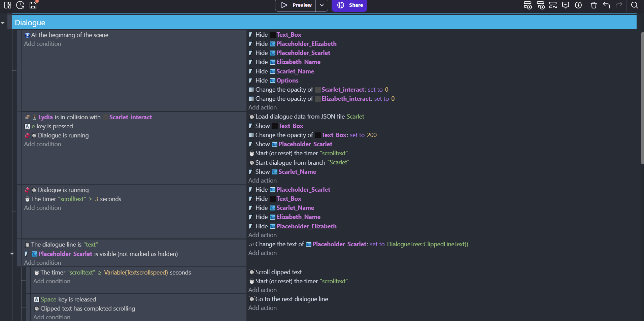Select "Go to the next dialogue line" action
This screenshot has width=644, height=321.
click(x=289, y=299)
